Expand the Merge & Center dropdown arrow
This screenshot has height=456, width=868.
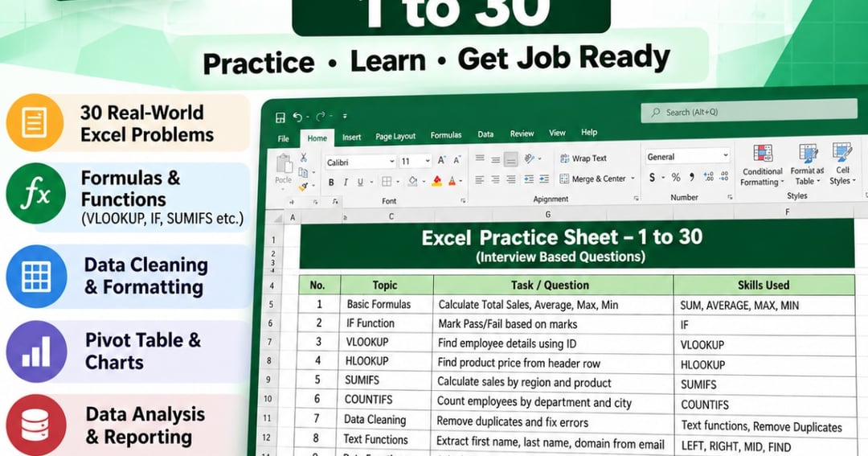click(633, 179)
